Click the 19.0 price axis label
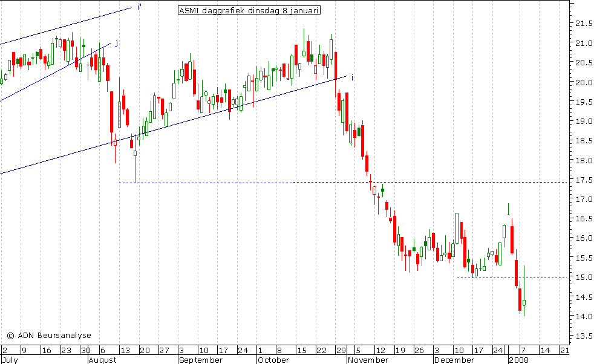Viewport: 594px width, 364px height. coord(584,121)
